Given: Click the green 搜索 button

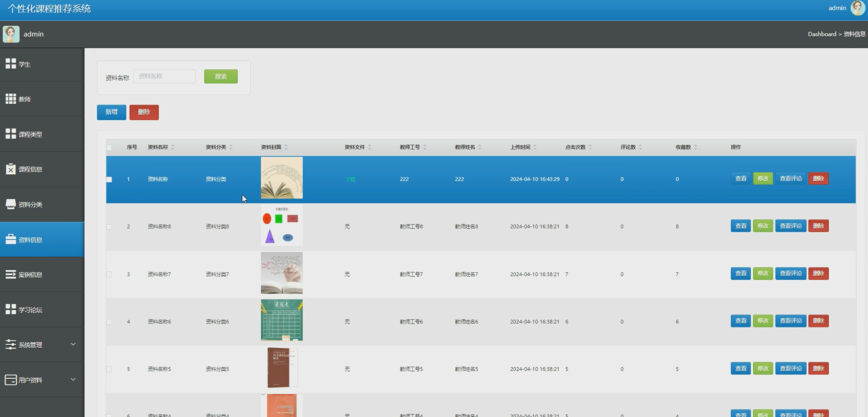Looking at the screenshot, I should [221, 76].
